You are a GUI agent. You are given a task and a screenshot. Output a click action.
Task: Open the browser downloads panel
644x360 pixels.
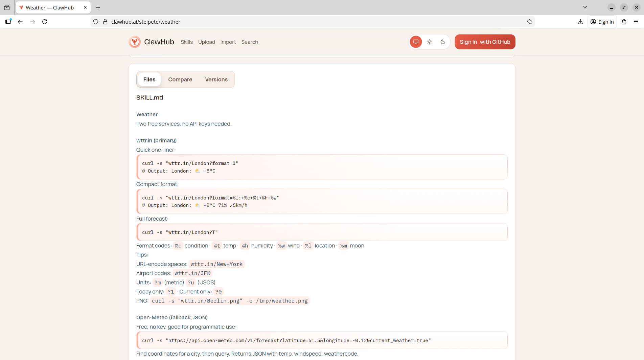580,22
